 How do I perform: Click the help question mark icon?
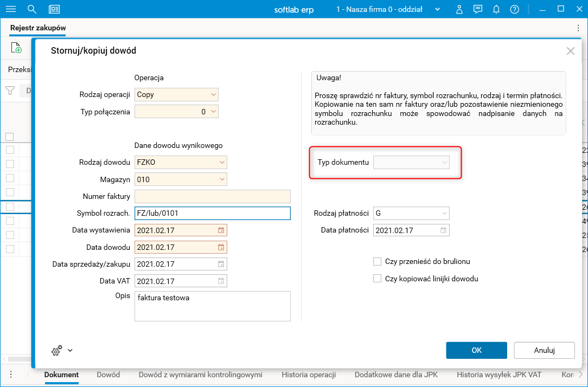point(515,9)
